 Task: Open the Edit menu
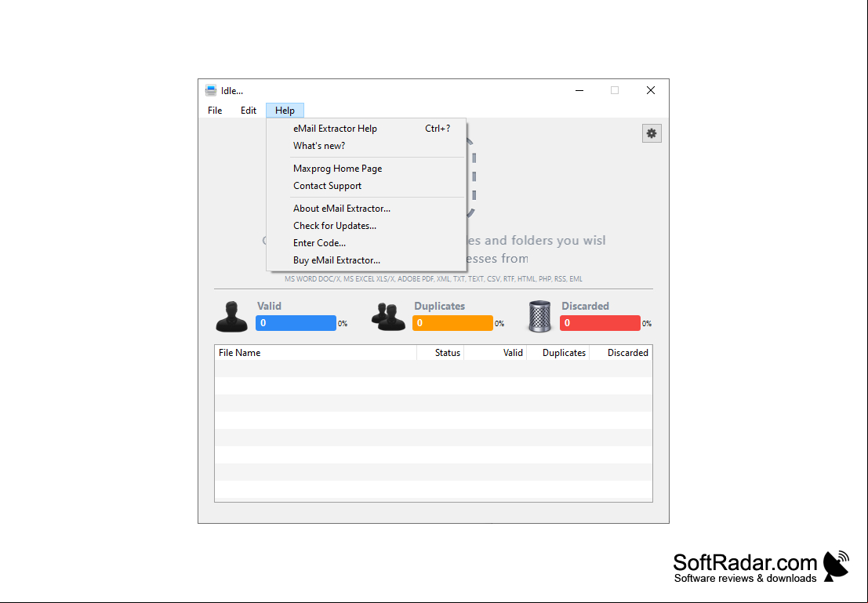click(x=248, y=111)
